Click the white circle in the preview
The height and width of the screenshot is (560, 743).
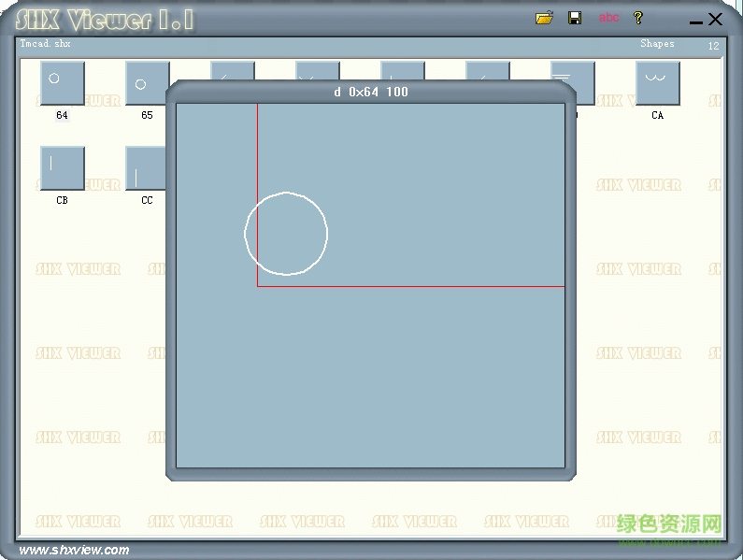286,234
